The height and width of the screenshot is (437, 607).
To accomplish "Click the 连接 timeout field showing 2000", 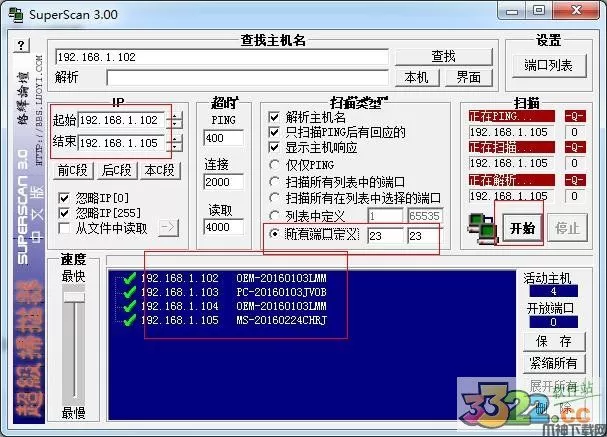I will coord(223,182).
